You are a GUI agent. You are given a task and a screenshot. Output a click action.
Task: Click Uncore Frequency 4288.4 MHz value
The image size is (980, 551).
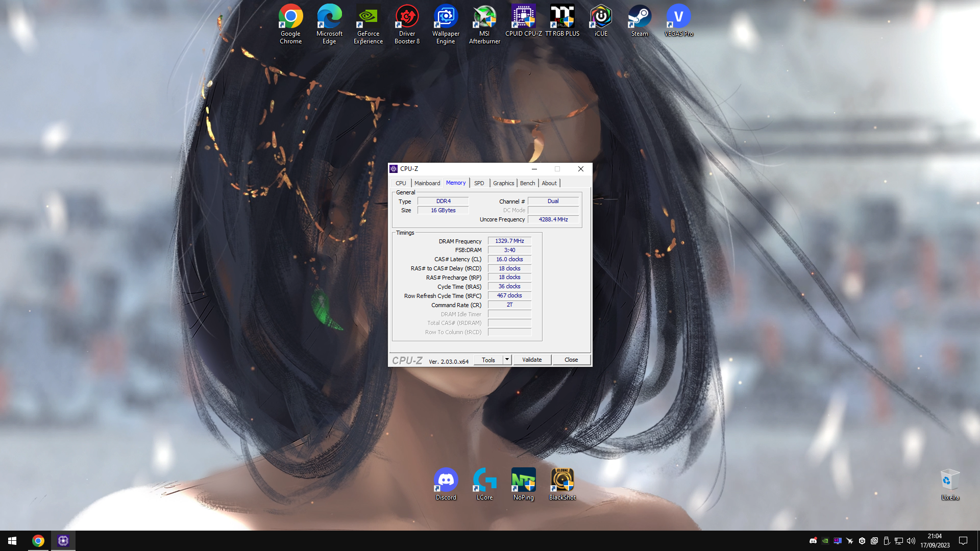(x=553, y=219)
